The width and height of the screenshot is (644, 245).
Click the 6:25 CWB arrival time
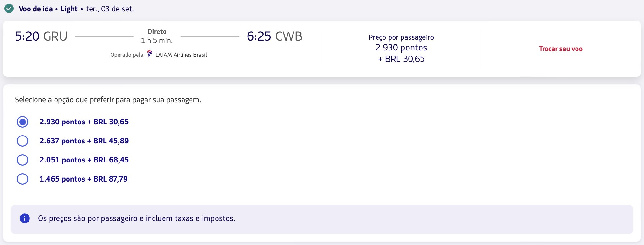(274, 36)
